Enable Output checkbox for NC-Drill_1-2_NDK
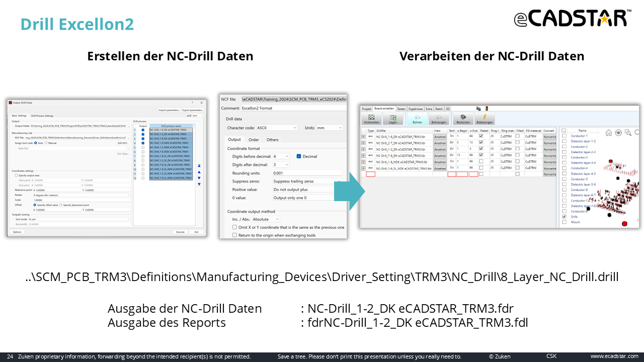 tap(143, 147)
